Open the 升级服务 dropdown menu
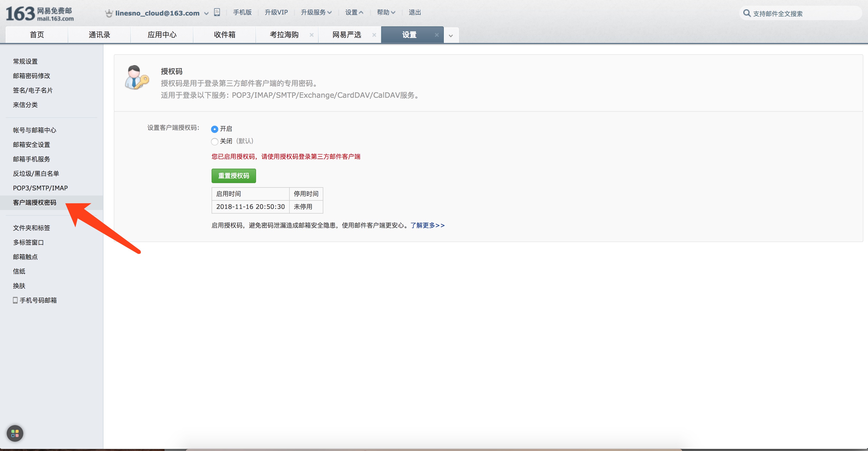The height and width of the screenshot is (451, 868). coord(316,12)
